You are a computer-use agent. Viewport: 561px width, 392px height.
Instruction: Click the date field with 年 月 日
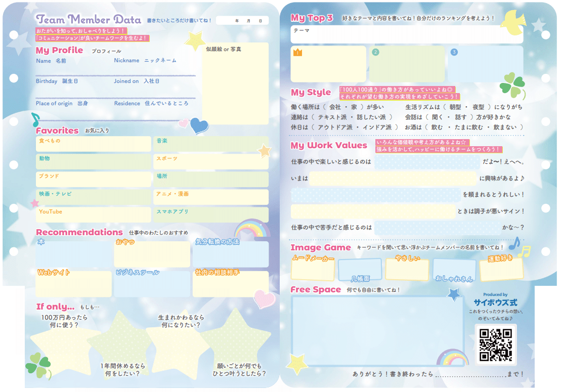242,21
